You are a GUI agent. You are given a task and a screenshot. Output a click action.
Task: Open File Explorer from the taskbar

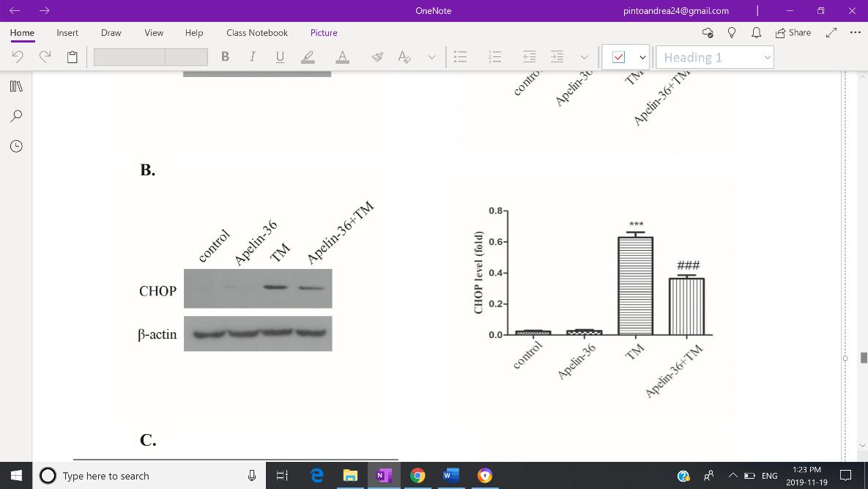pyautogui.click(x=350, y=476)
